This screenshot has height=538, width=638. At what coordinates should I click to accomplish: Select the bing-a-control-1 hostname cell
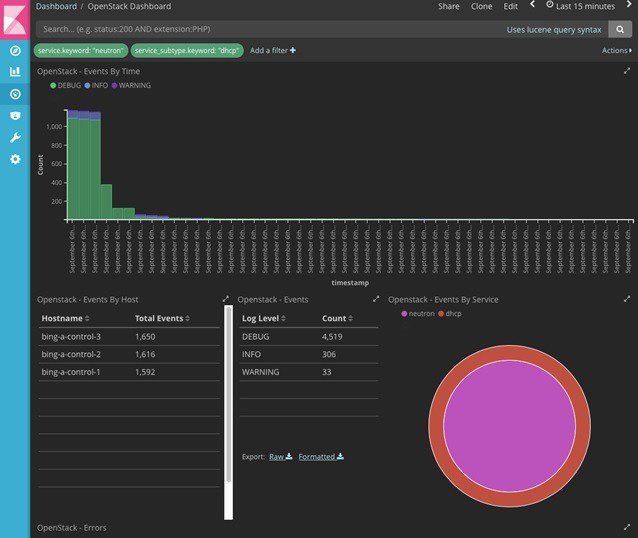click(71, 372)
